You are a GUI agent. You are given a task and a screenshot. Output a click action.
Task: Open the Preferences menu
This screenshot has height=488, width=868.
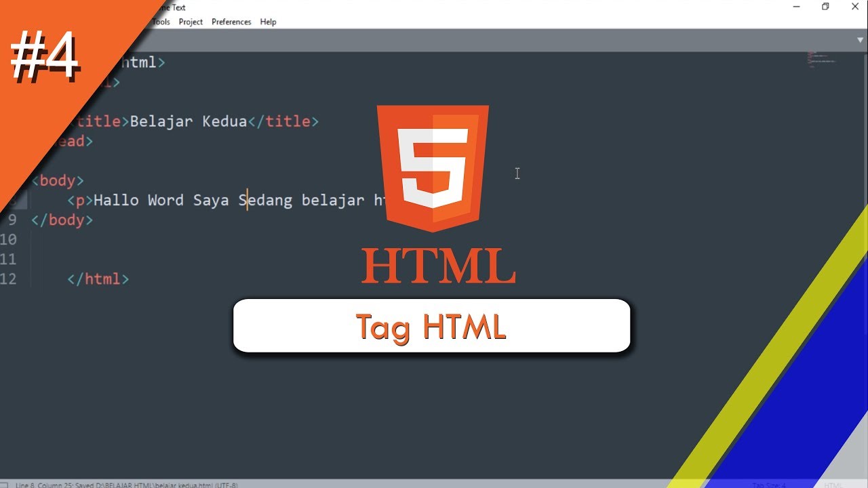[x=231, y=22]
